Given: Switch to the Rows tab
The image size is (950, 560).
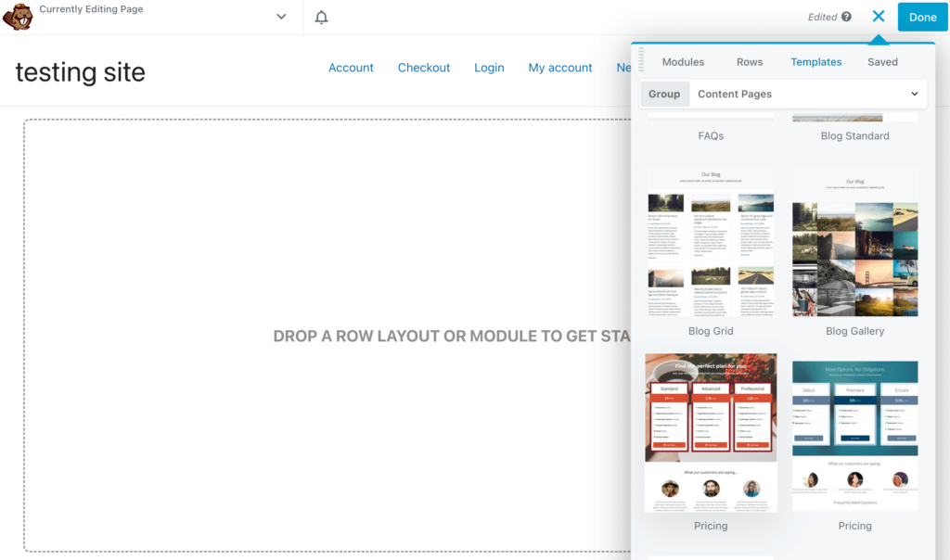Looking at the screenshot, I should tap(750, 61).
